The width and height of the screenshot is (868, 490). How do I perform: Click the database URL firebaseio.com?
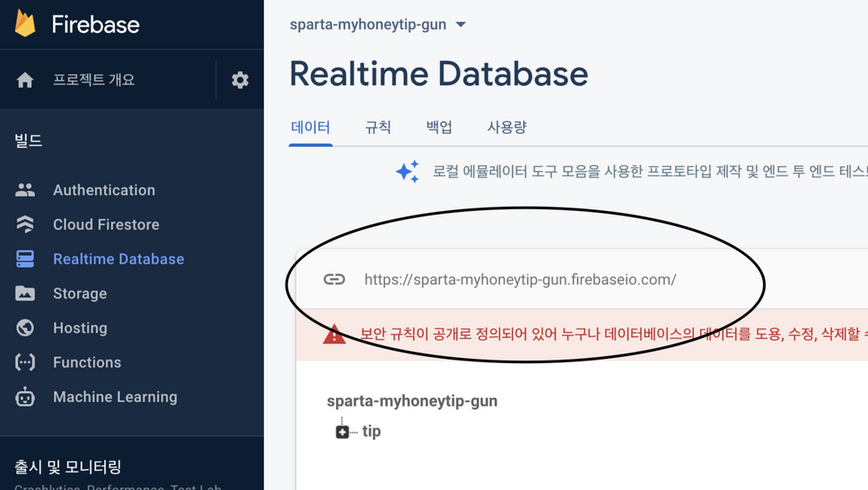520,280
